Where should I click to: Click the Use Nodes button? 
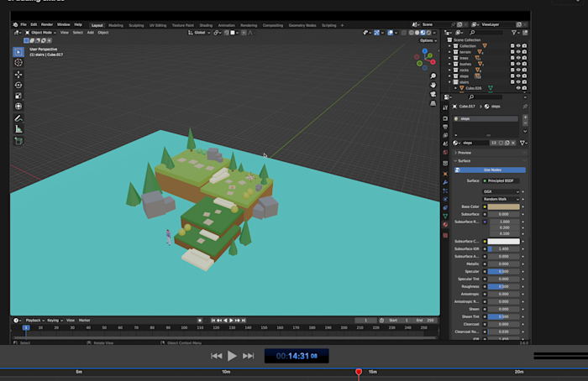point(491,170)
